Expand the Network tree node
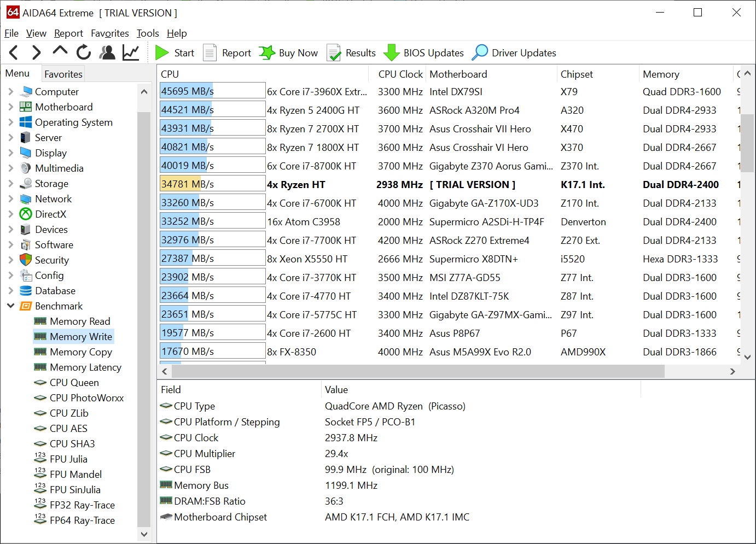Image resolution: width=756 pixels, height=544 pixels. [x=10, y=199]
